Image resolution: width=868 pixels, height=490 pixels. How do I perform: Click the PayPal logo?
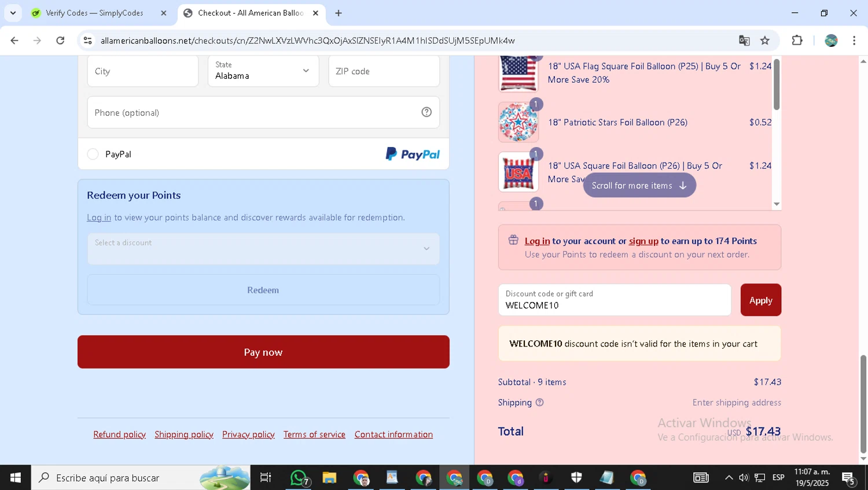tap(413, 154)
